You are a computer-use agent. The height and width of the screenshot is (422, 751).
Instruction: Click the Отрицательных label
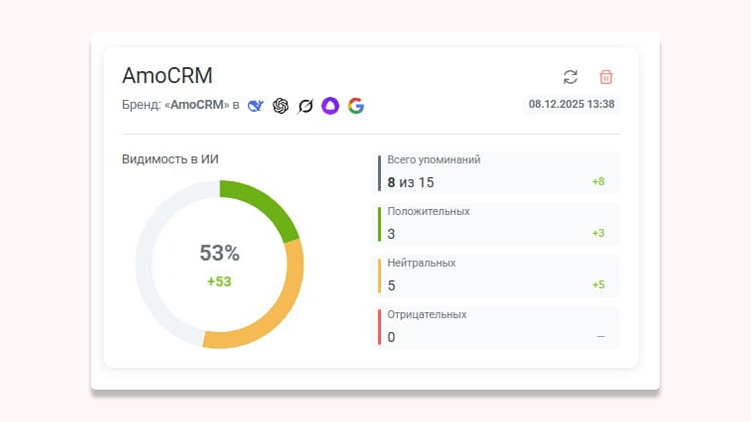click(x=427, y=315)
